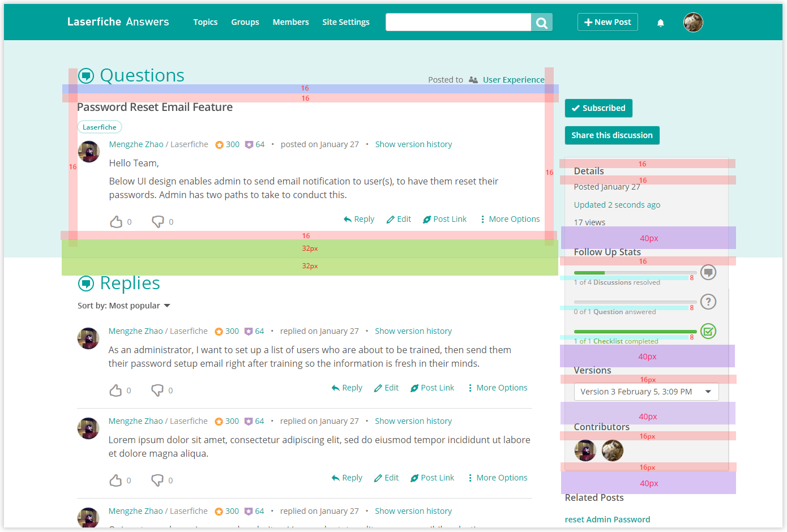This screenshot has width=787, height=532.
Task: Focus the top search input field
Action: (x=458, y=22)
